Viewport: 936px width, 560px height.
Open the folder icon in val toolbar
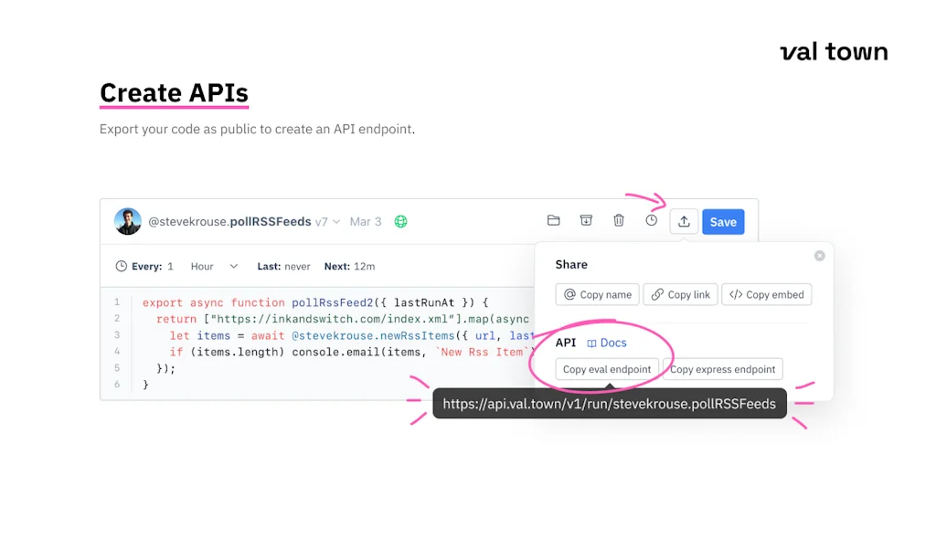(x=553, y=221)
